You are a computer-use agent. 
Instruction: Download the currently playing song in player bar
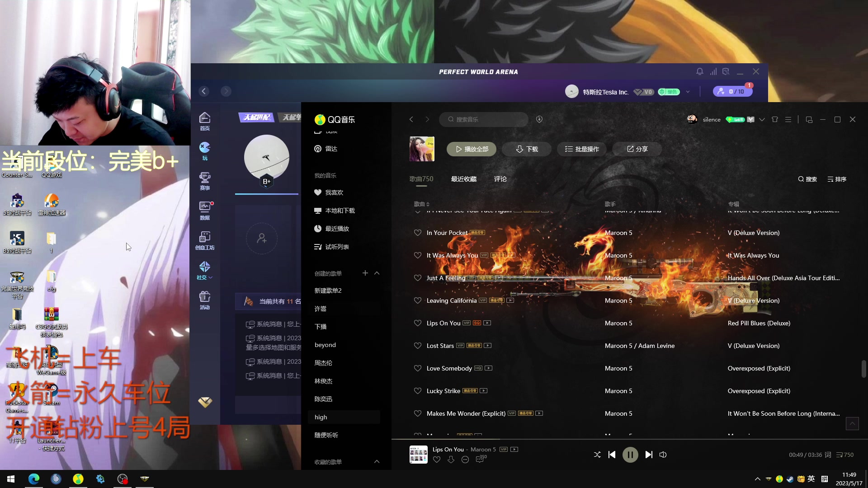pyautogui.click(x=451, y=460)
